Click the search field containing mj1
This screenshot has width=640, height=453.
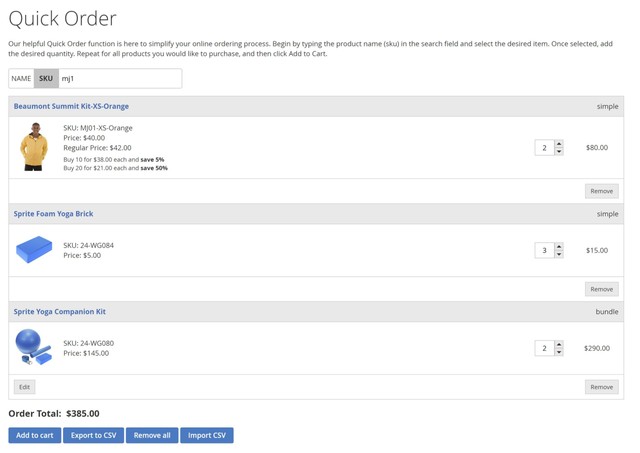tap(120, 78)
